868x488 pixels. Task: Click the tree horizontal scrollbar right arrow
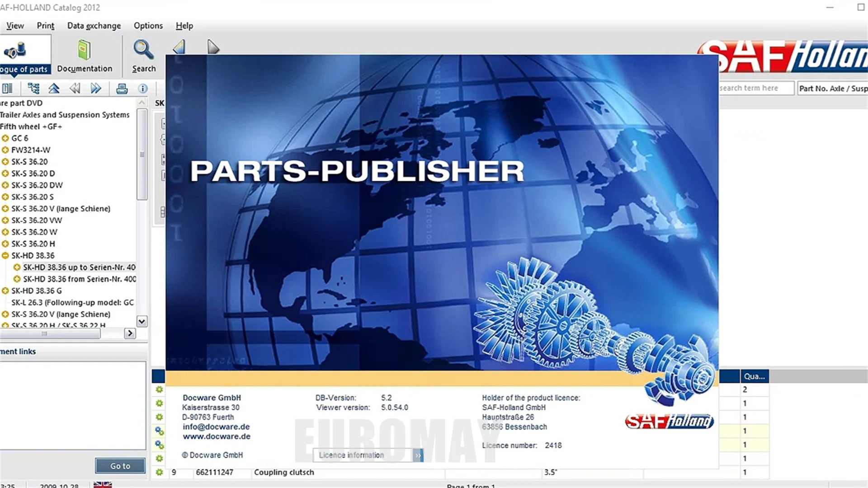pos(130,333)
